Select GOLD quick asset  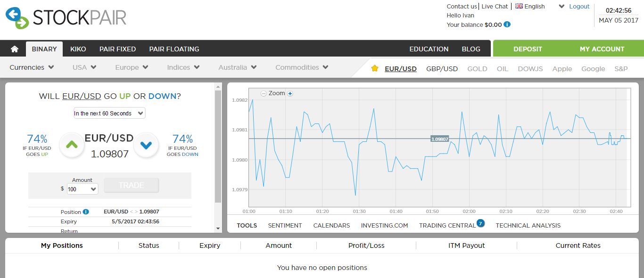pyautogui.click(x=477, y=69)
